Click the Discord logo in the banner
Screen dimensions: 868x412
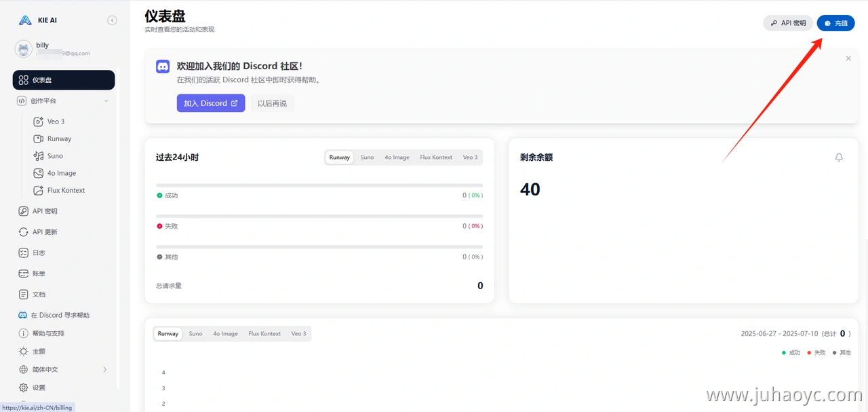[163, 67]
